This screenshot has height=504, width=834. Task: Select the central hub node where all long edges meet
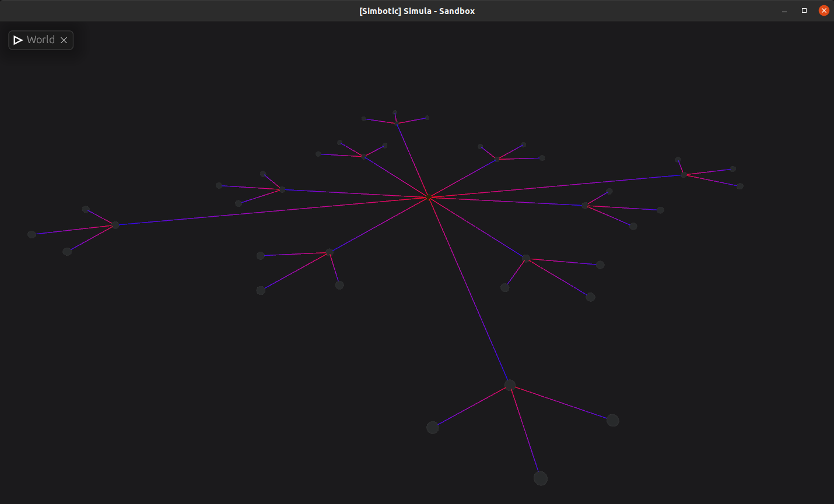click(429, 198)
